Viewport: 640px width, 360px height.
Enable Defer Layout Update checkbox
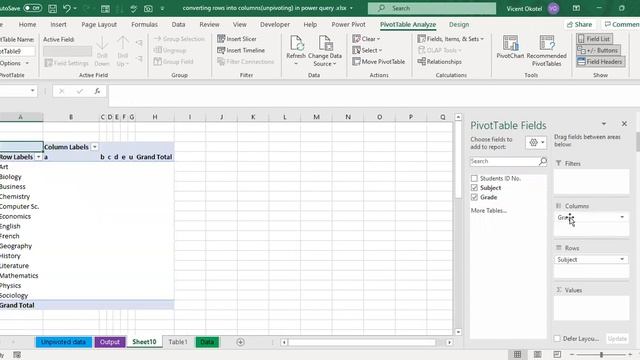(557, 338)
